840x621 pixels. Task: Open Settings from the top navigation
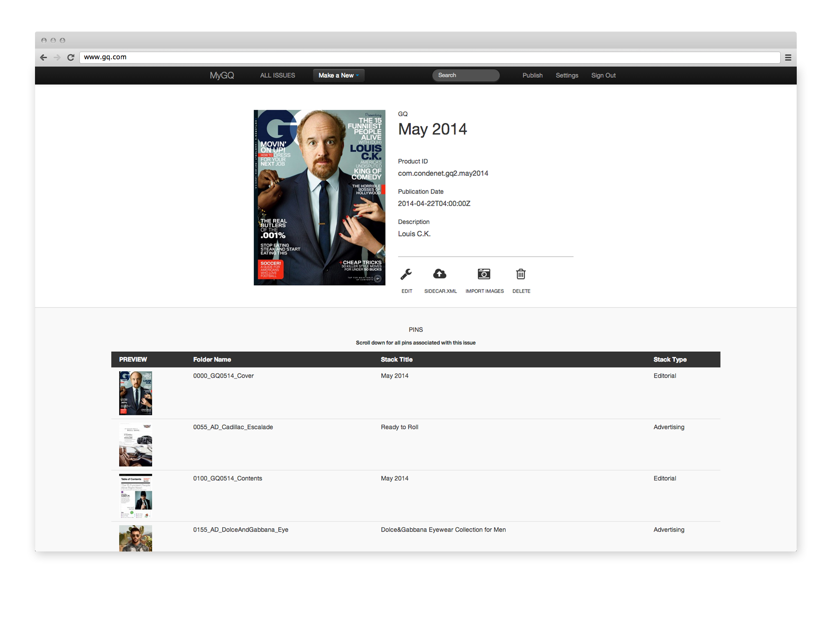(567, 75)
